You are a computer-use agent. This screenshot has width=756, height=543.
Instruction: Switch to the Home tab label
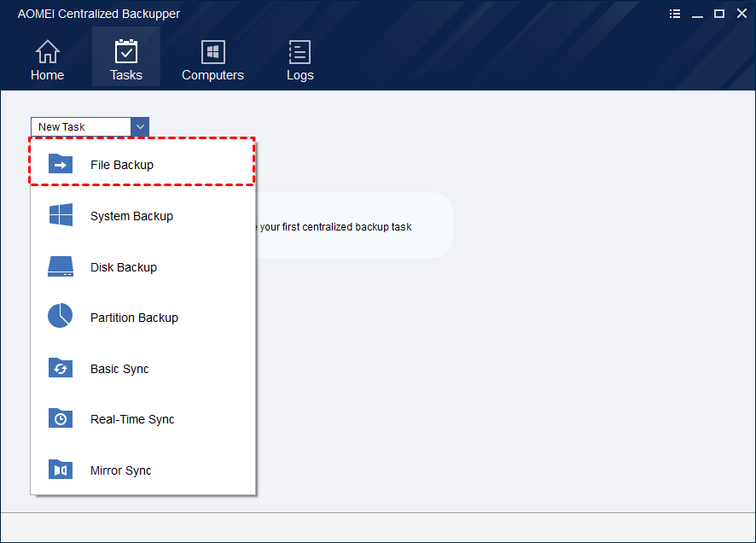[47, 75]
